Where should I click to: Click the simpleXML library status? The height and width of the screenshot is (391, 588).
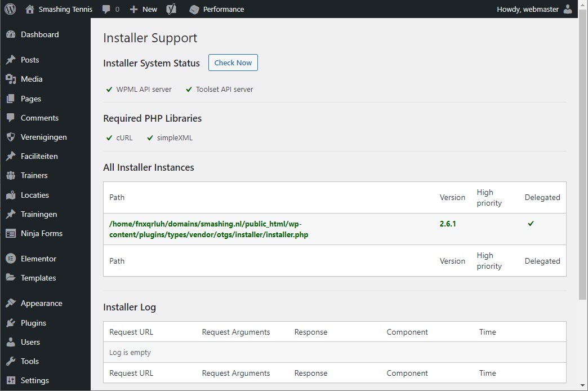(x=175, y=137)
